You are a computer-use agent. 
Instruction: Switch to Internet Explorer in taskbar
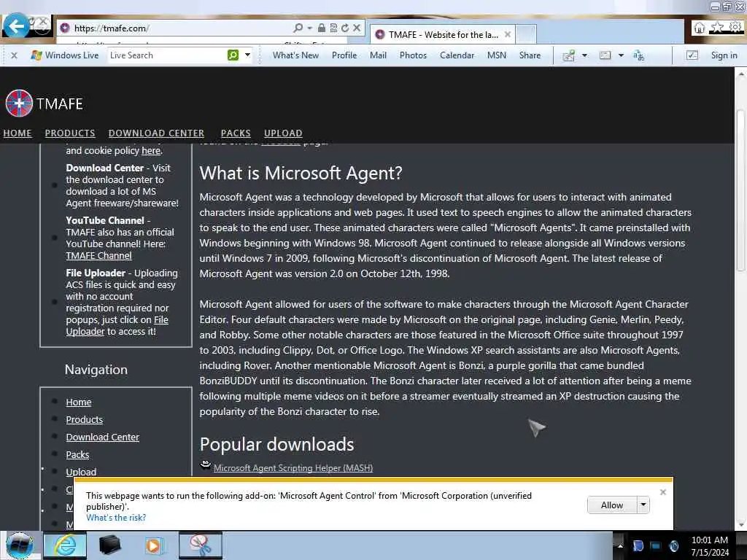[x=65, y=545]
